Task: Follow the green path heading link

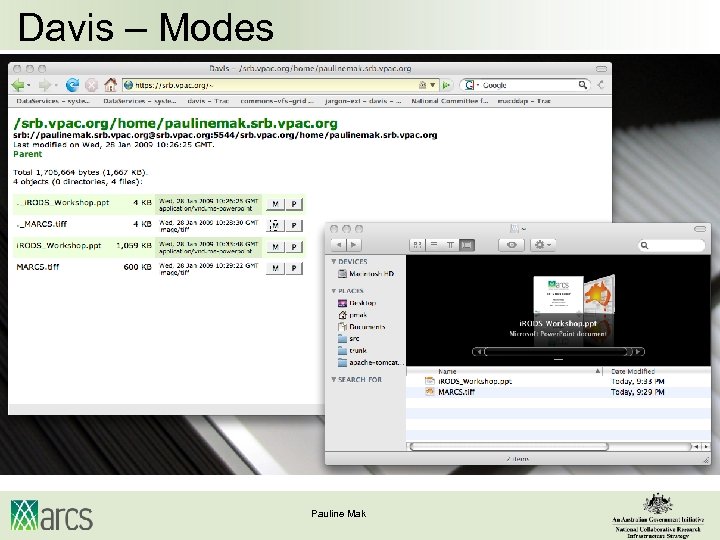Action: click(x=175, y=123)
